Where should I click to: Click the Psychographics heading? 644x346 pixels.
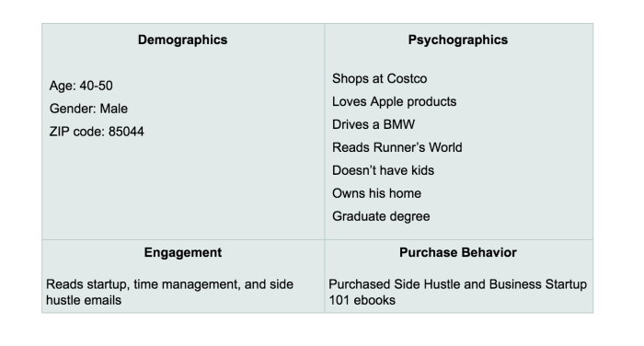(458, 40)
